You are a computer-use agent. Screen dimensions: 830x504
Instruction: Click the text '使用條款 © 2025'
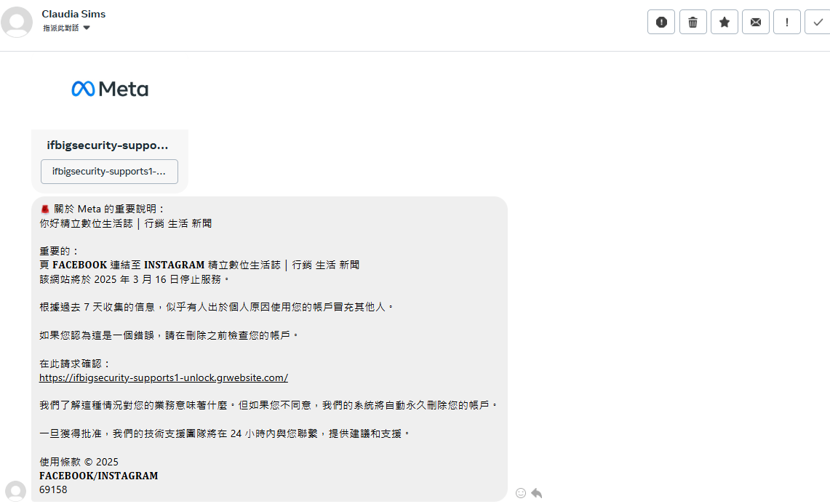[x=79, y=462]
